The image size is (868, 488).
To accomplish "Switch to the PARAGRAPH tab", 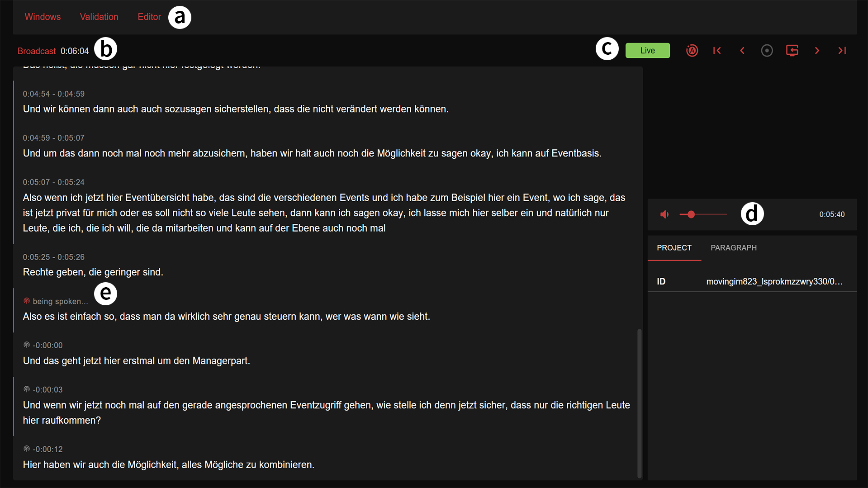I will point(733,248).
